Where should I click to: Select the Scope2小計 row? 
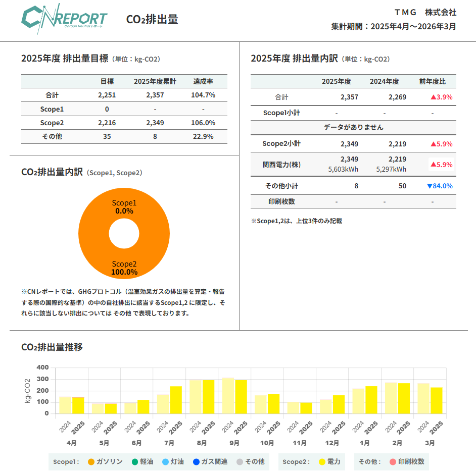pyautogui.click(x=353, y=144)
